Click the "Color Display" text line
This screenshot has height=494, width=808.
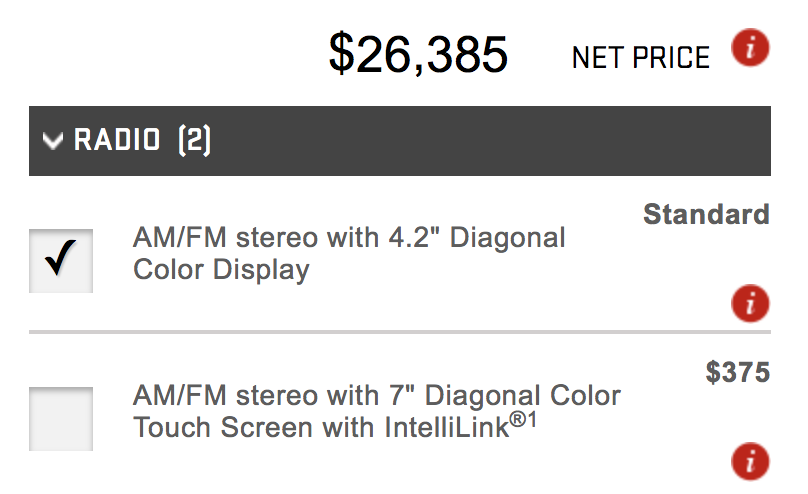point(221,270)
